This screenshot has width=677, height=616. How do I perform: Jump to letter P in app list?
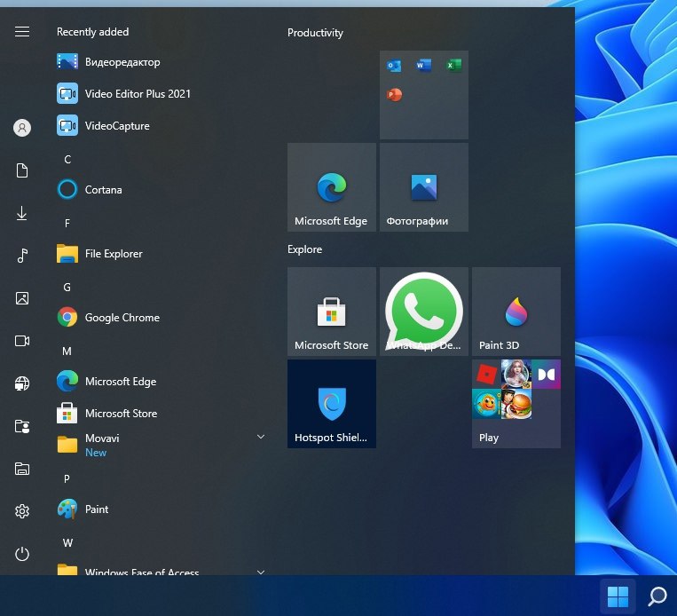click(x=67, y=478)
